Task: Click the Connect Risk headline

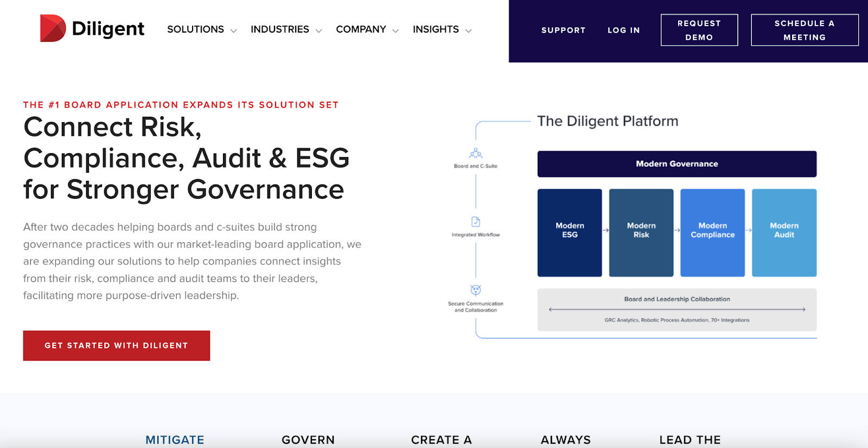Action: point(187,158)
